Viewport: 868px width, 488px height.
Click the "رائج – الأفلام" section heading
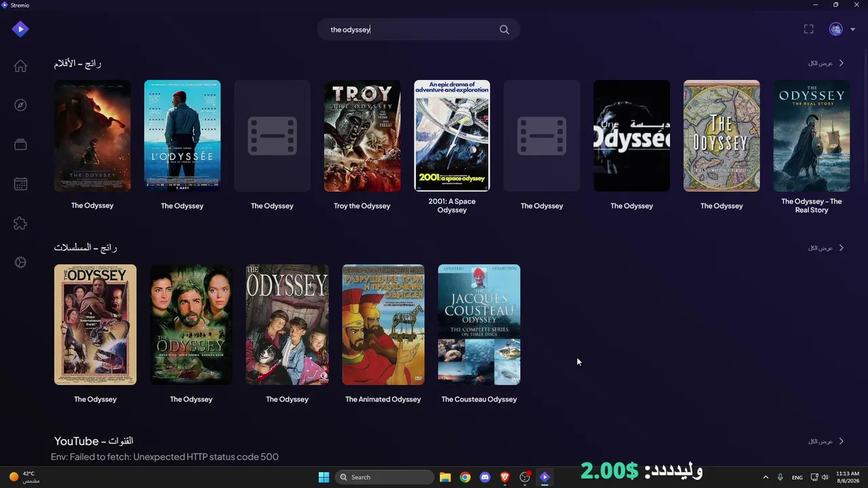(78, 63)
